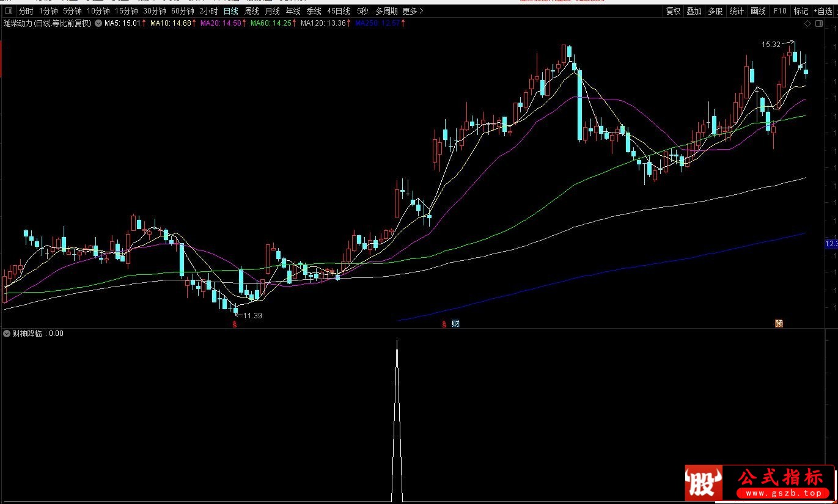Toggle the left panel icon beside 分时
This screenshot has width=838, height=504.
click(x=8, y=11)
